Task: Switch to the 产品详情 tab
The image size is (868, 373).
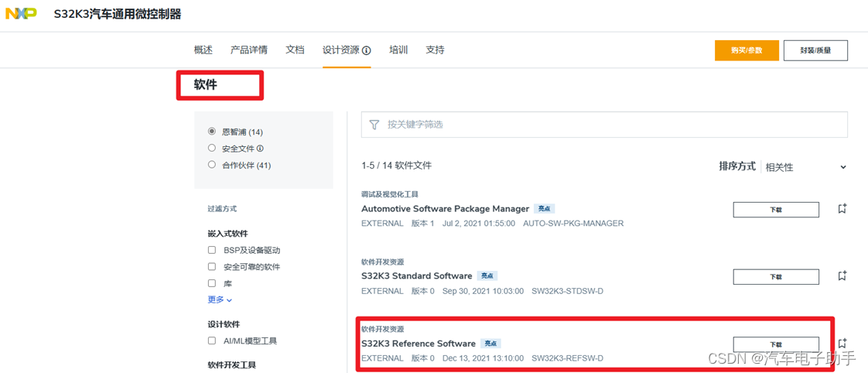Action: point(249,50)
